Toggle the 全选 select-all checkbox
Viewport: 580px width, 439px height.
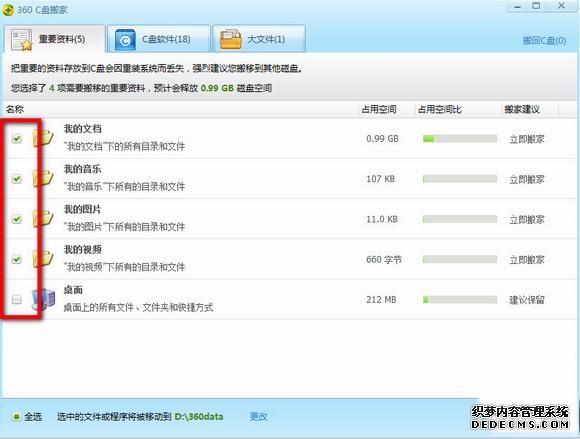[16, 417]
